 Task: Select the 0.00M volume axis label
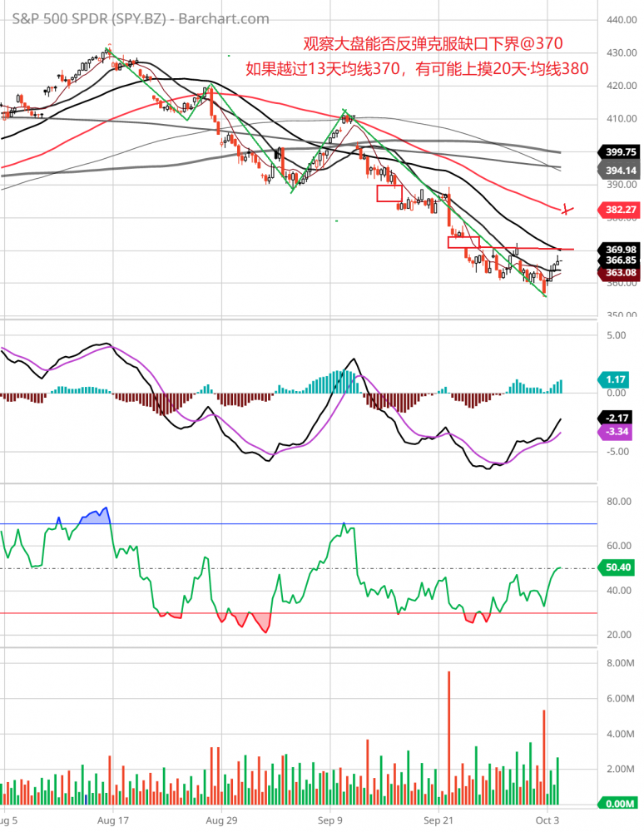[617, 804]
